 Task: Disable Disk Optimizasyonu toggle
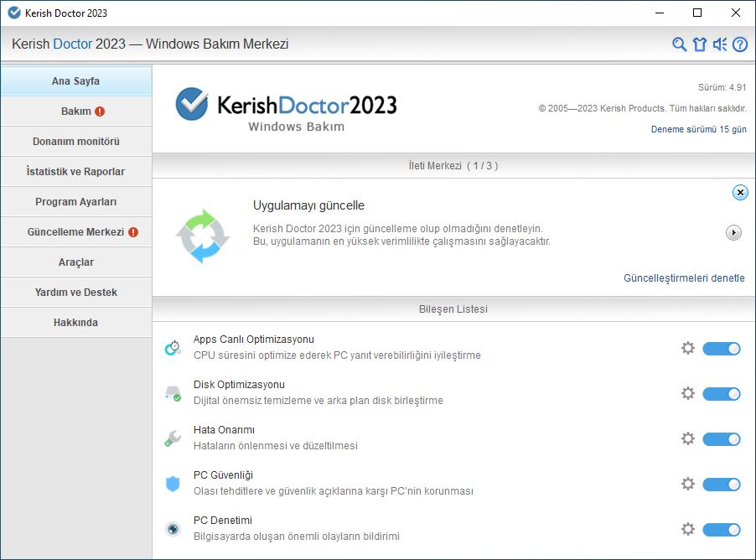pos(722,393)
